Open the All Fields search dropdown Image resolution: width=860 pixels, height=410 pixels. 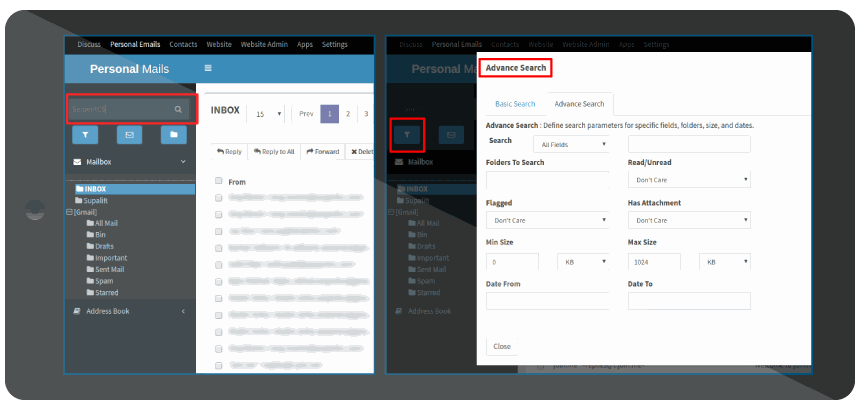coord(571,144)
